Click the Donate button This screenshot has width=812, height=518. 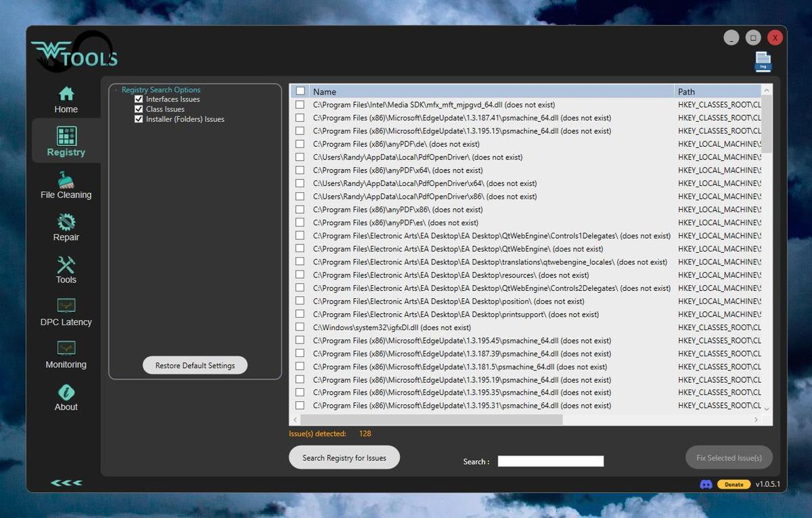click(x=734, y=484)
